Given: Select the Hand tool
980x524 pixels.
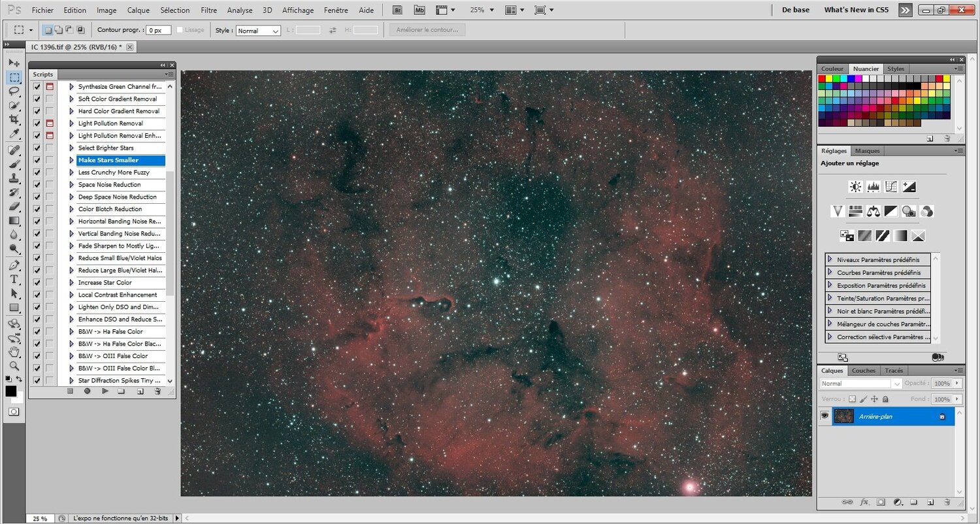Looking at the screenshot, I should [14, 352].
